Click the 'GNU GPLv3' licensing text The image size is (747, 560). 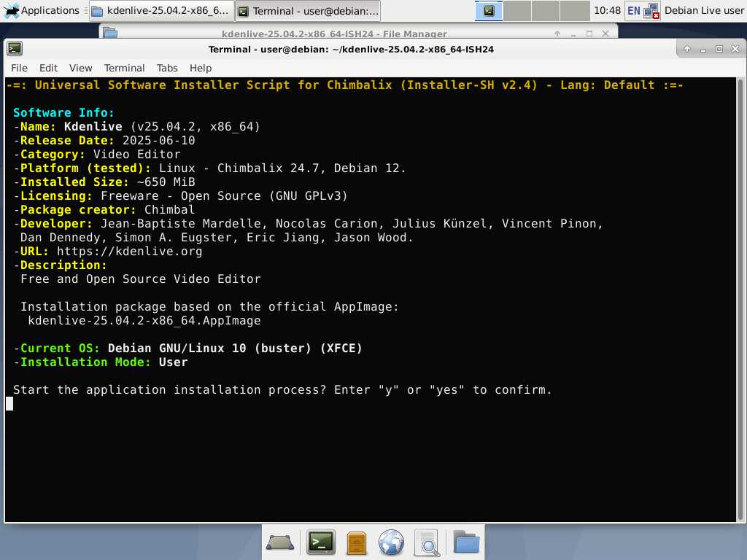[309, 195]
